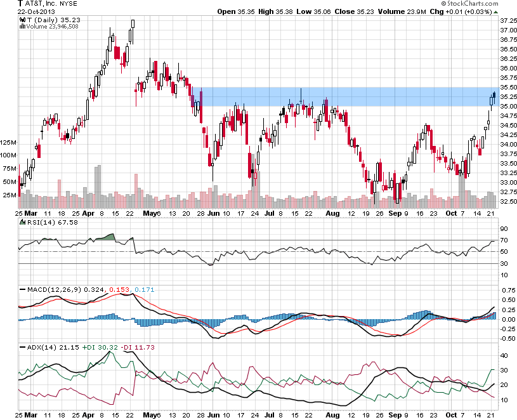Image resolution: width=517 pixels, height=420 pixels.
Task: Click the Sep label under the ADX panel
Action: tap(395, 415)
